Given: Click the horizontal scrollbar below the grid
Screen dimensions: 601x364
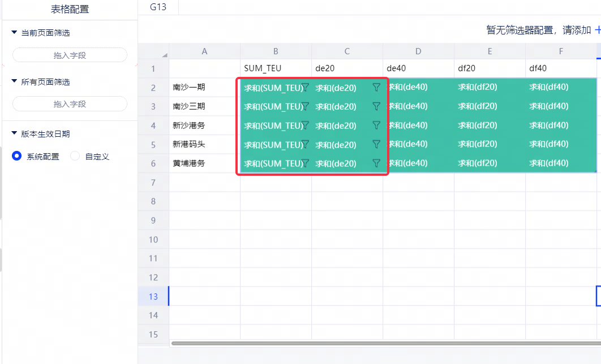Looking at the screenshot, I should [x=385, y=343].
